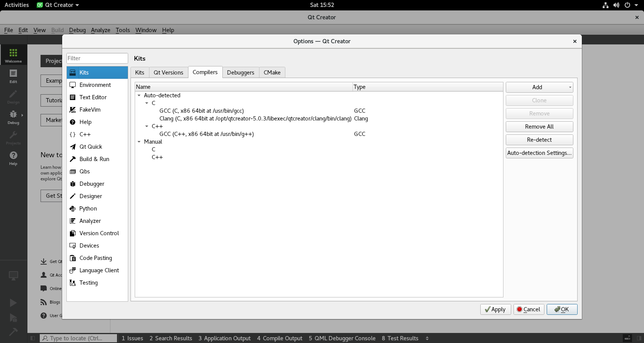Switch to the Debuggers tab
The width and height of the screenshot is (644, 343).
[240, 73]
